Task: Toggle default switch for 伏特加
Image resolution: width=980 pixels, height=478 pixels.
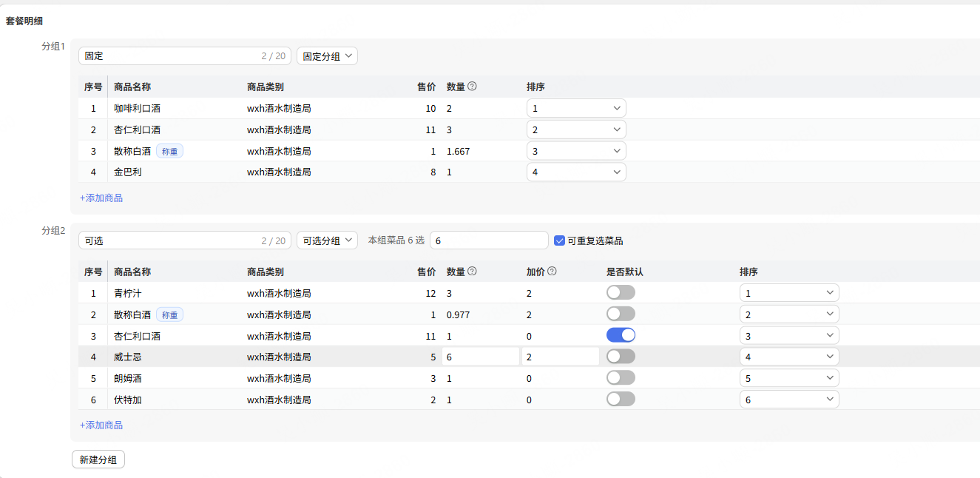Action: pos(621,400)
